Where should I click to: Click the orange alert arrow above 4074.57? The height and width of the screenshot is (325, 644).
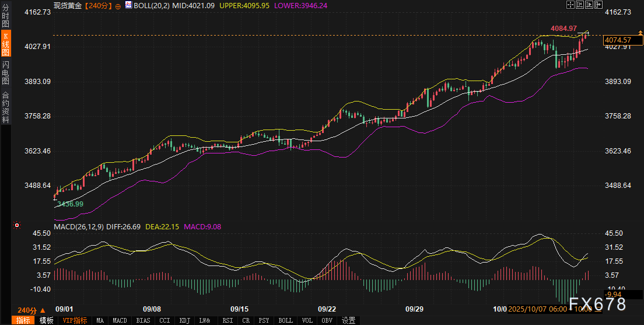tap(640, 33)
